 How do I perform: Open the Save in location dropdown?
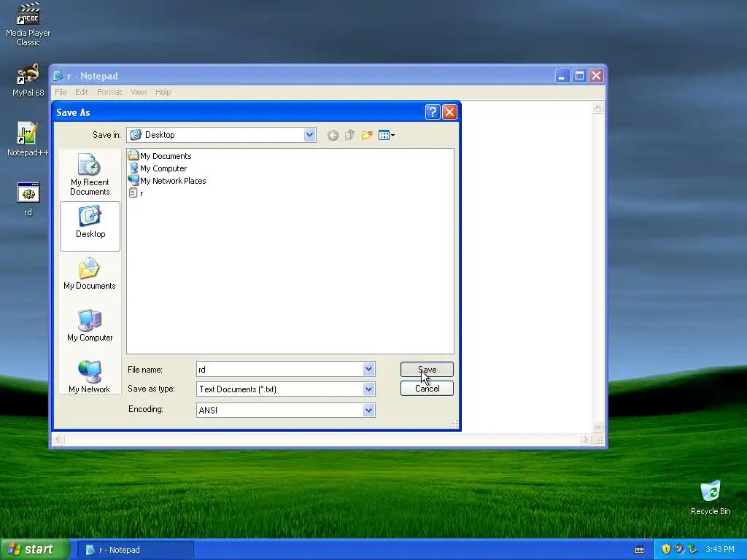point(309,135)
